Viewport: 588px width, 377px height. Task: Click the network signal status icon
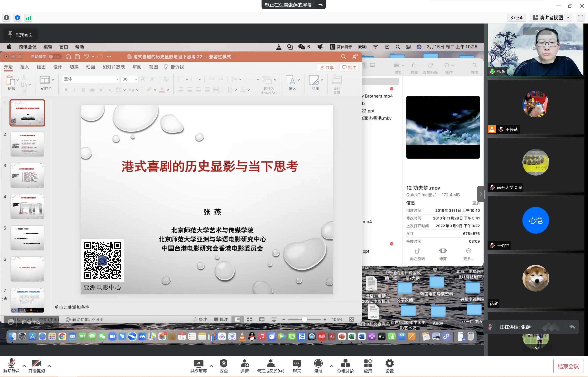[x=28, y=18]
